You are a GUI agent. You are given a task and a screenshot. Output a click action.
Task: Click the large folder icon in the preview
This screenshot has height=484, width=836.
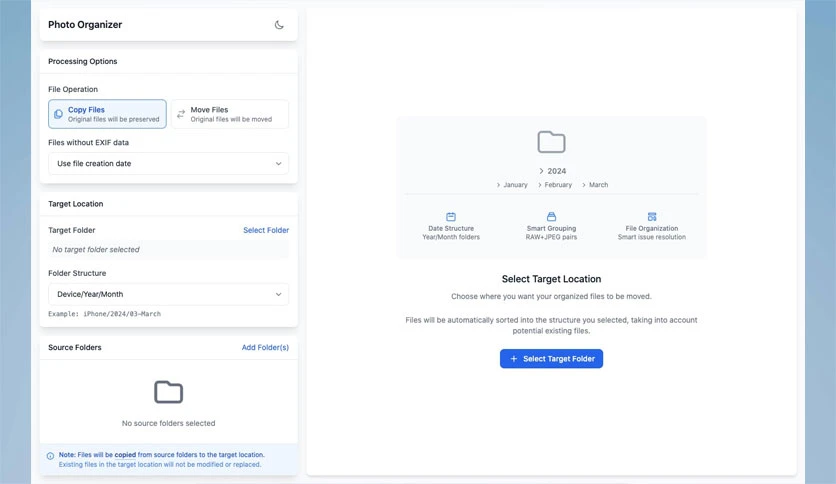coord(551,142)
